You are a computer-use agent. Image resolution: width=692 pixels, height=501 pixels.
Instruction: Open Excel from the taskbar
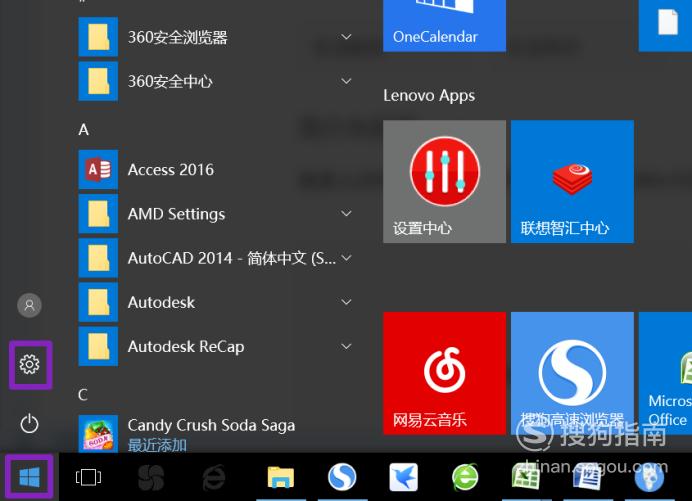click(525, 478)
